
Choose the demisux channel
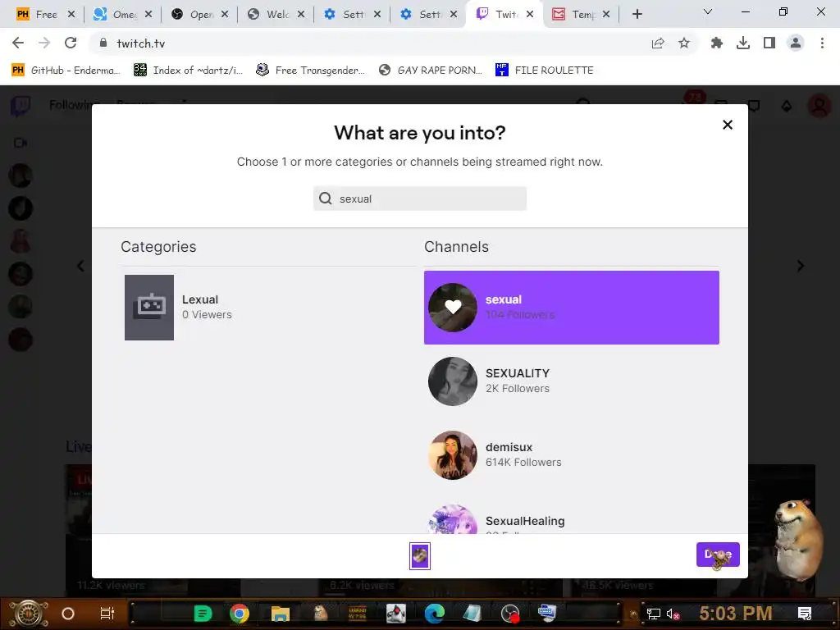571,454
